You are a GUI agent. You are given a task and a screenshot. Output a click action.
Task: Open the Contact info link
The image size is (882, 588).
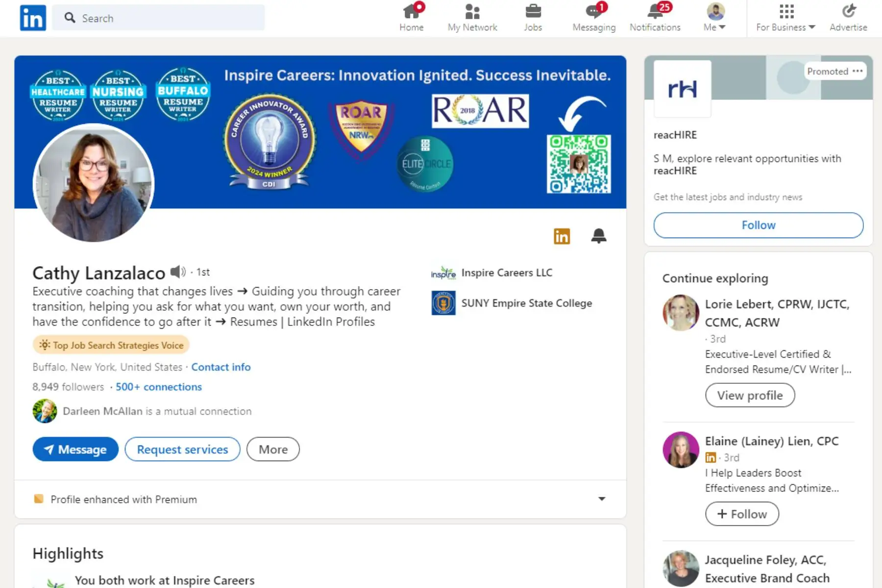(x=220, y=367)
